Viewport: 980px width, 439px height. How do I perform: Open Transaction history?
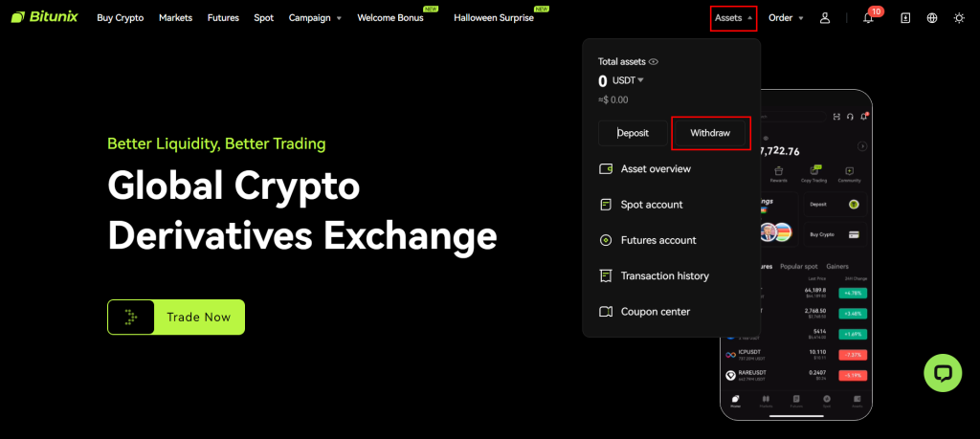tap(654, 276)
